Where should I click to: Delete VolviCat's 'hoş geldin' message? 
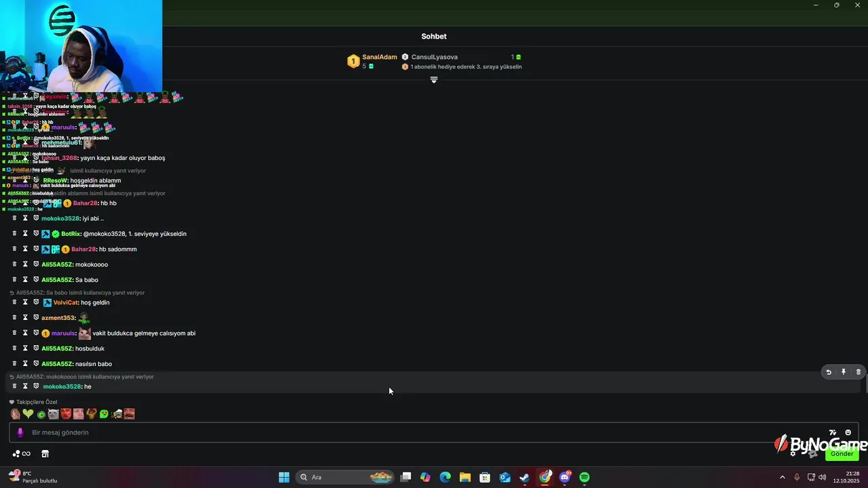pos(14,302)
